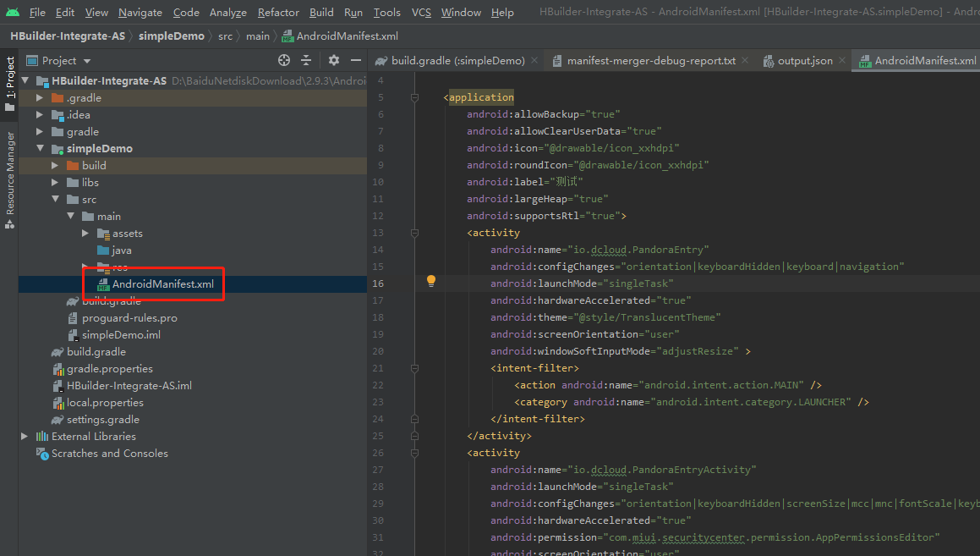
Task: Open the Window menu
Action: pos(461,12)
